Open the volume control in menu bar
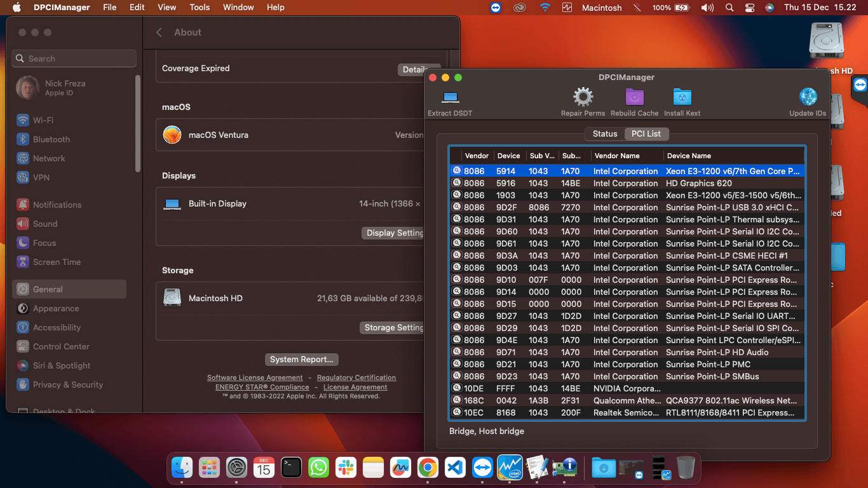 pyautogui.click(x=707, y=8)
